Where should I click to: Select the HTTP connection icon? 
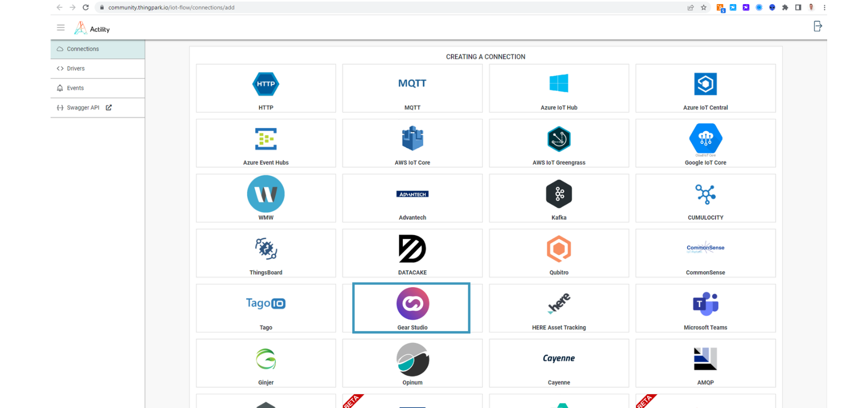tap(266, 84)
